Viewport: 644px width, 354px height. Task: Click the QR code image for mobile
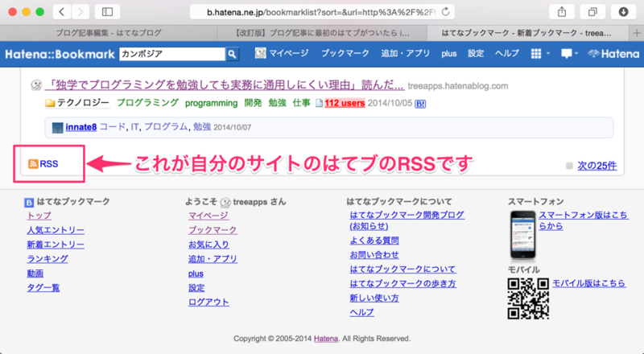point(528,298)
